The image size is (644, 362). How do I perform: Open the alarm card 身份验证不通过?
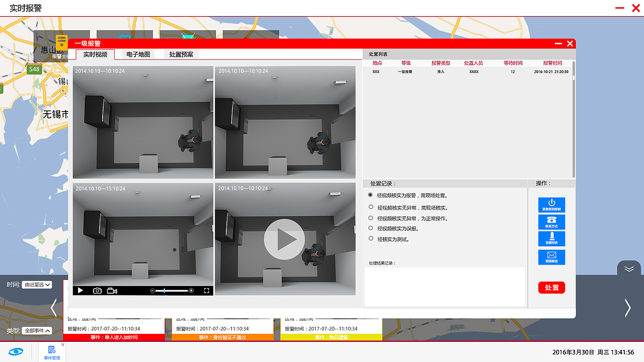[222, 329]
